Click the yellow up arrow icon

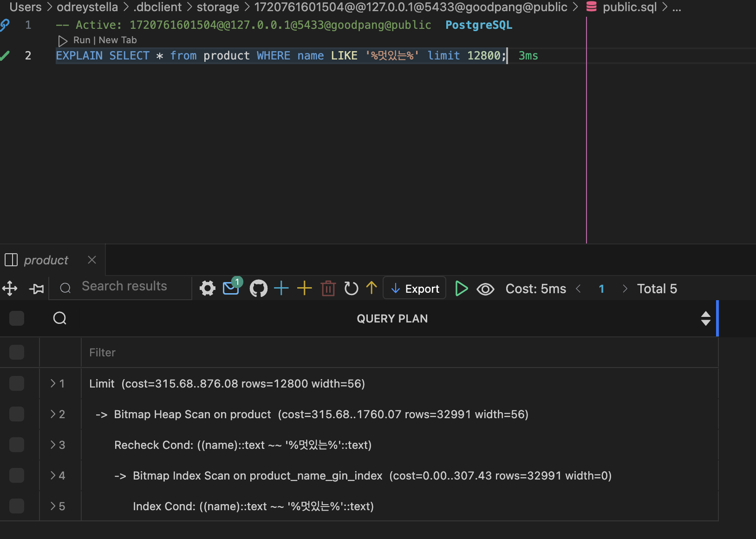(371, 288)
